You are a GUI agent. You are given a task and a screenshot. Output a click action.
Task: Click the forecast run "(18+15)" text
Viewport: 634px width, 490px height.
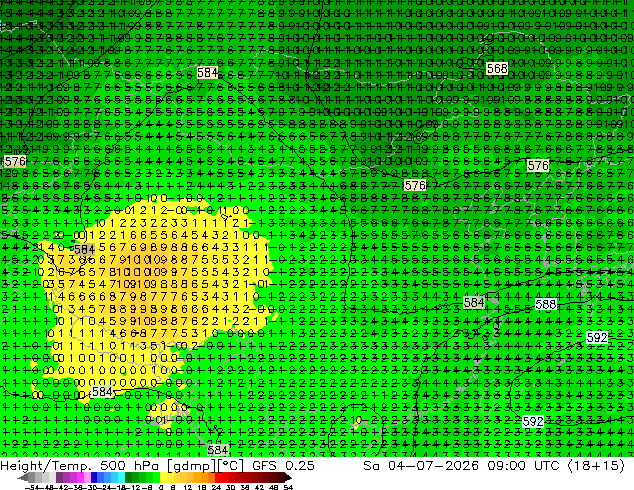pyautogui.click(x=596, y=466)
